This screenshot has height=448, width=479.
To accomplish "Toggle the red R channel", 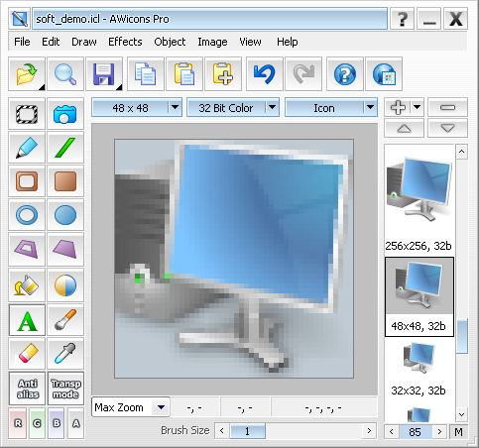I will coord(18,423).
